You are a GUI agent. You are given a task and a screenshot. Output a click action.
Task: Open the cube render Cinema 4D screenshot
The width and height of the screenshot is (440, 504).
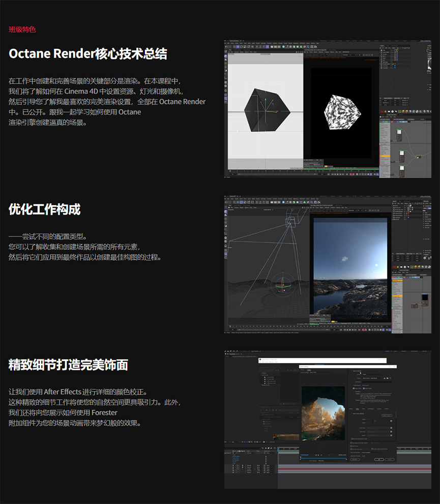[x=328, y=109]
